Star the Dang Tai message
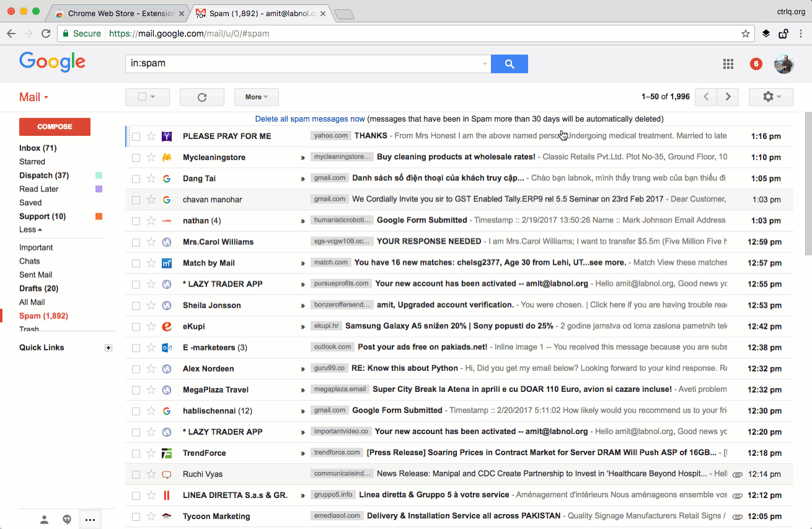This screenshot has height=529, width=812. point(151,179)
